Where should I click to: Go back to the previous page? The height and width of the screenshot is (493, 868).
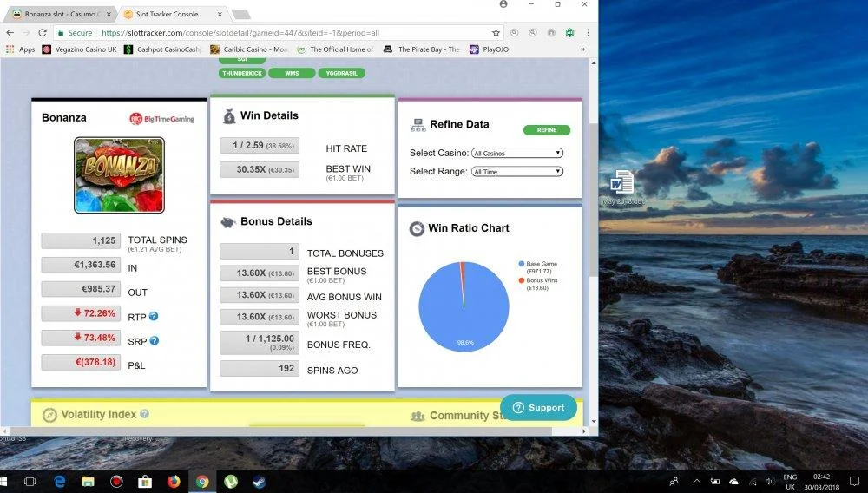coord(10,33)
